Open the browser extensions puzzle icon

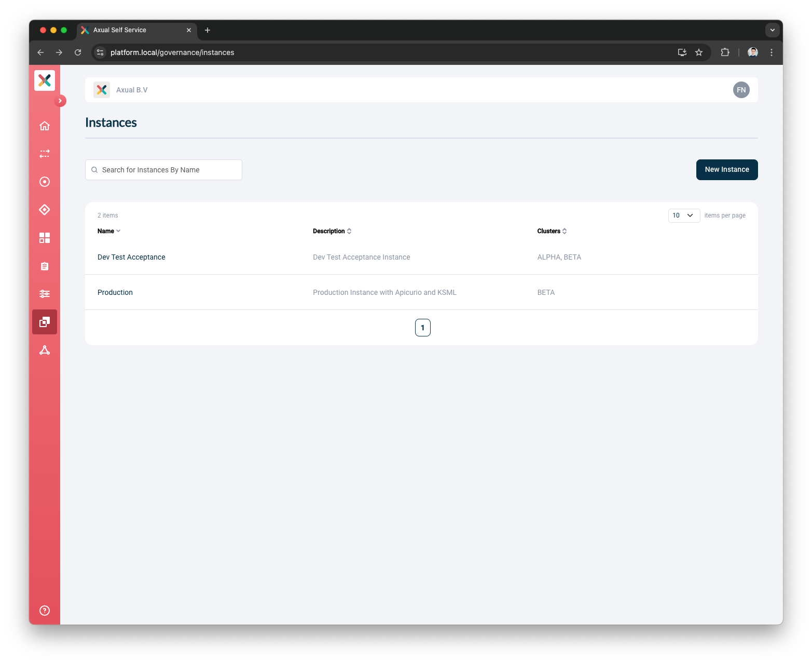tap(725, 52)
